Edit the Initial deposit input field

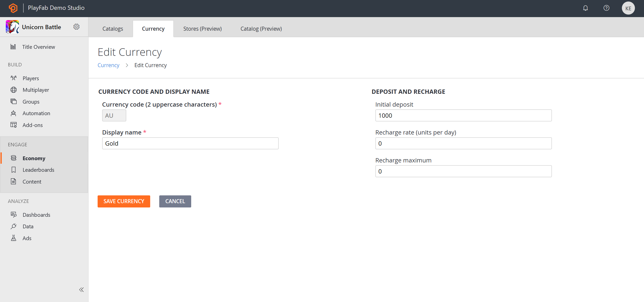(463, 115)
